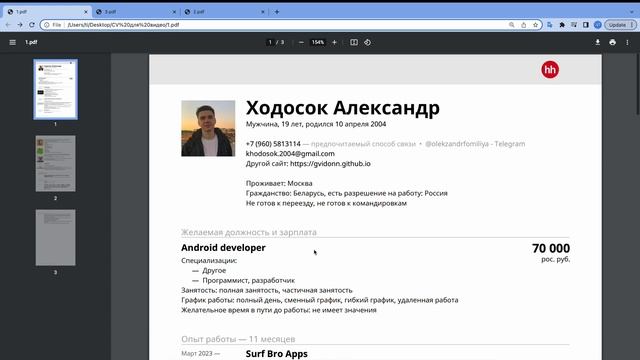Go back to previous page in browser

pos(8,25)
